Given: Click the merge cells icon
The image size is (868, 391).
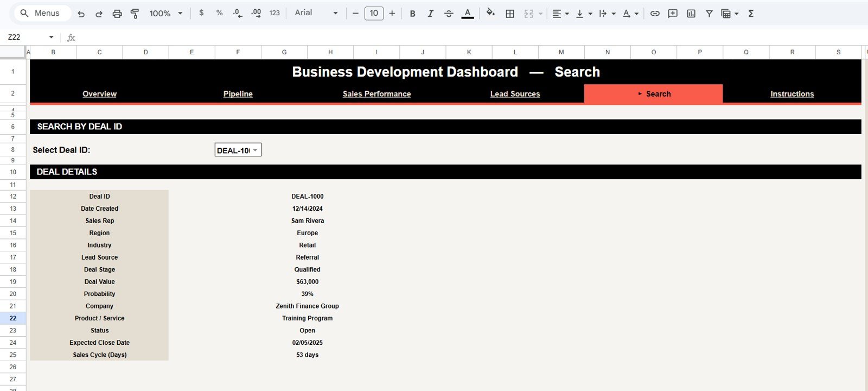Looking at the screenshot, I should (x=528, y=14).
